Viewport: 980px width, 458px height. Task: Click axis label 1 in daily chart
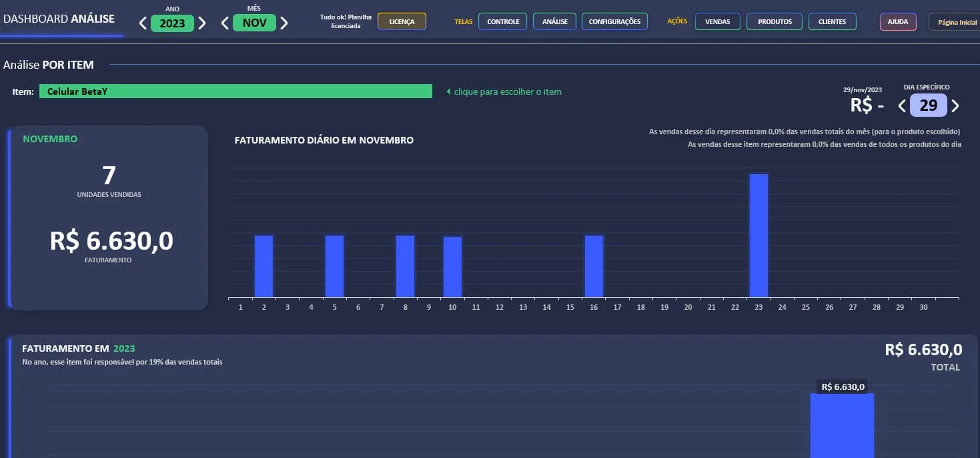240,307
